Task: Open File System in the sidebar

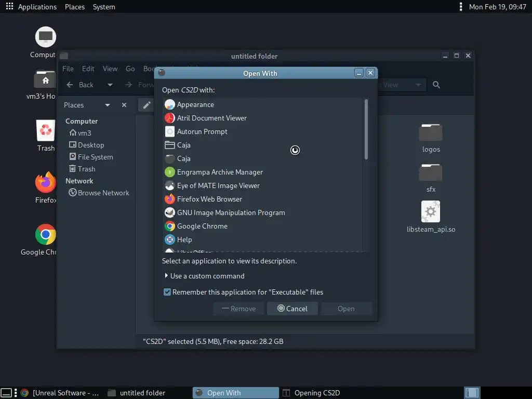Action: 91,157
